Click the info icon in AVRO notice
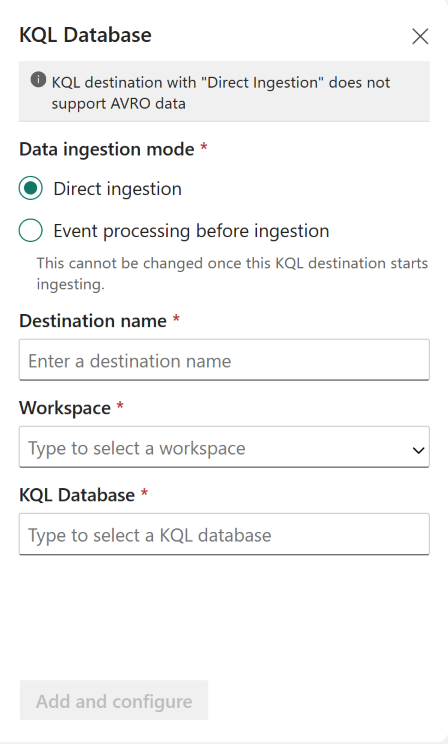448x744 pixels. click(x=38, y=80)
